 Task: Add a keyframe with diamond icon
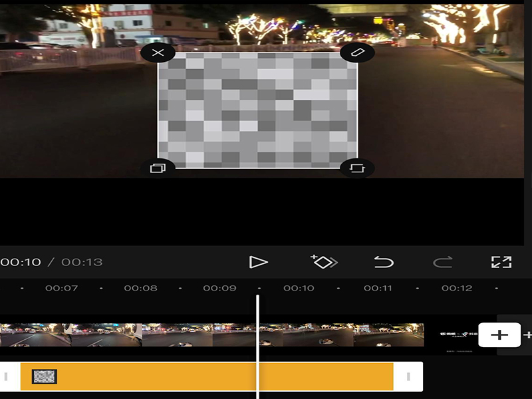[324, 262]
